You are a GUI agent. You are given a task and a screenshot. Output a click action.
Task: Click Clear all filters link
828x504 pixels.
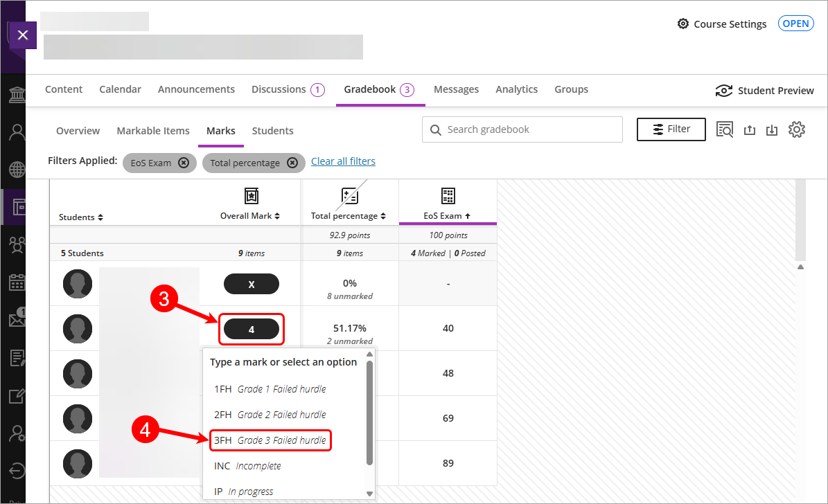pos(343,161)
